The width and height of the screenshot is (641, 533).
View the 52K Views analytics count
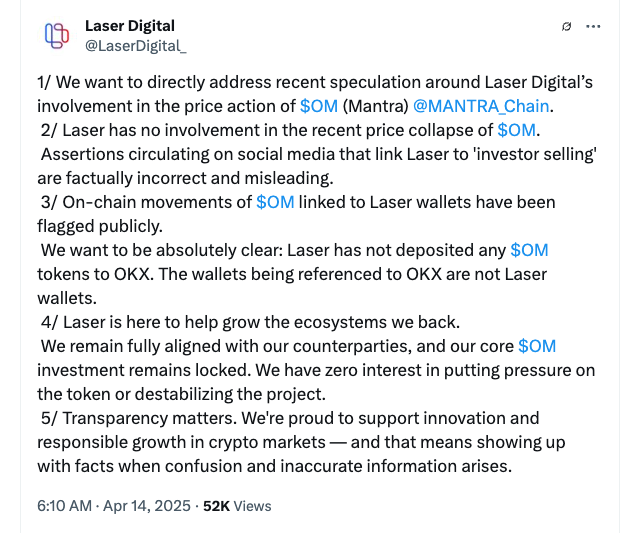point(237,506)
